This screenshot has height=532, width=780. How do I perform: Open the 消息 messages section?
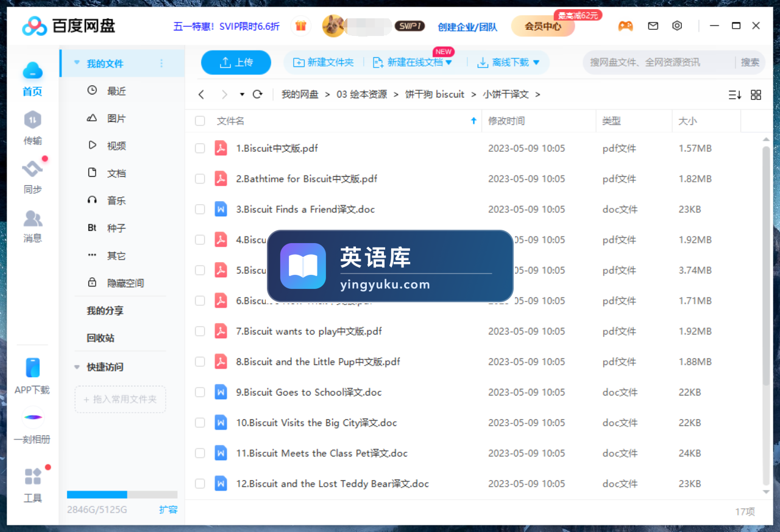pos(32,226)
